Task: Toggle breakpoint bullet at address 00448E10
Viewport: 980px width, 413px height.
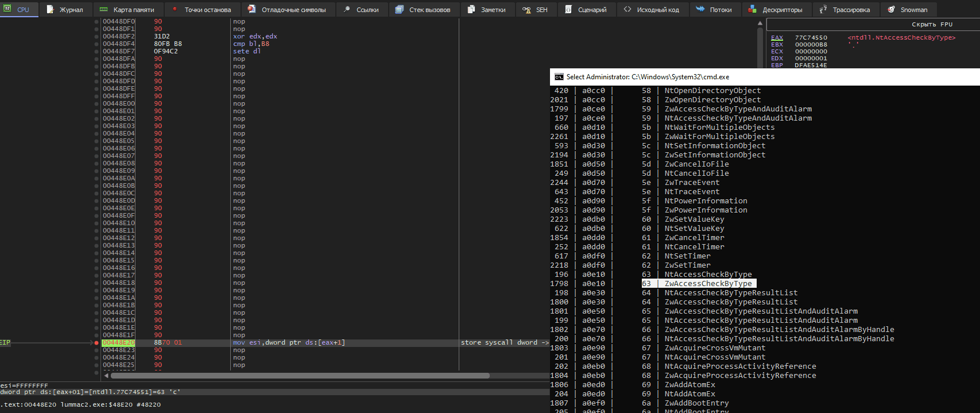Action: [x=96, y=223]
